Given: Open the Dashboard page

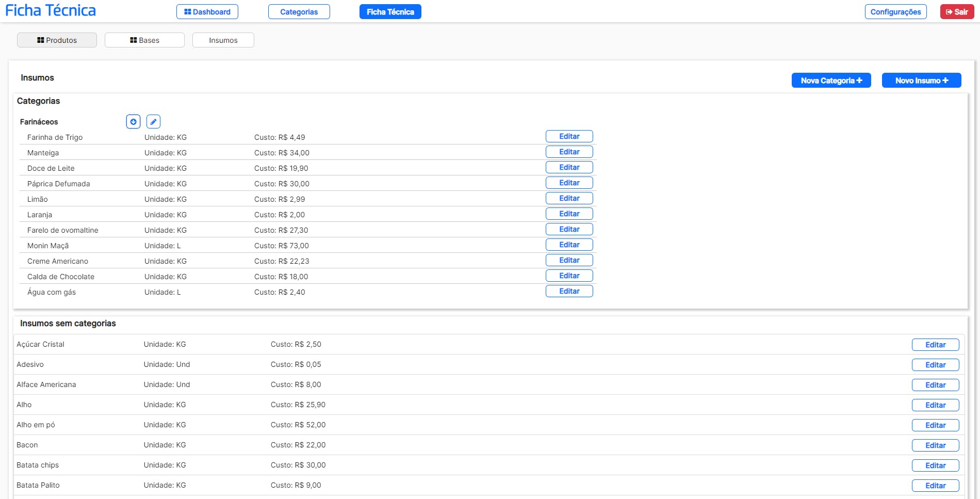Looking at the screenshot, I should click(207, 12).
